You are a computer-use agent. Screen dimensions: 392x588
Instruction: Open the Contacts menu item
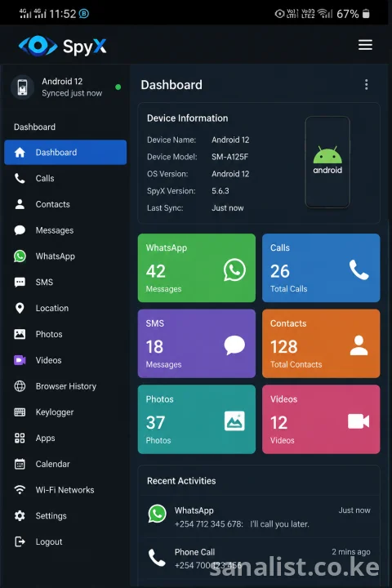[65, 204]
